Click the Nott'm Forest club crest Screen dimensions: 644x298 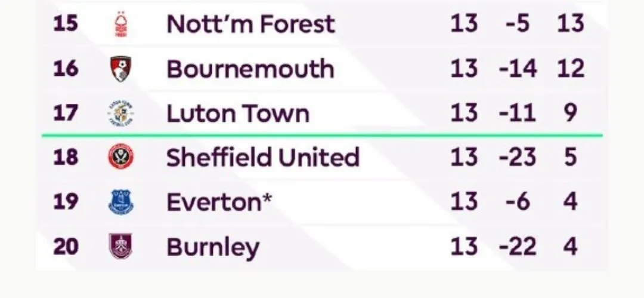120,24
